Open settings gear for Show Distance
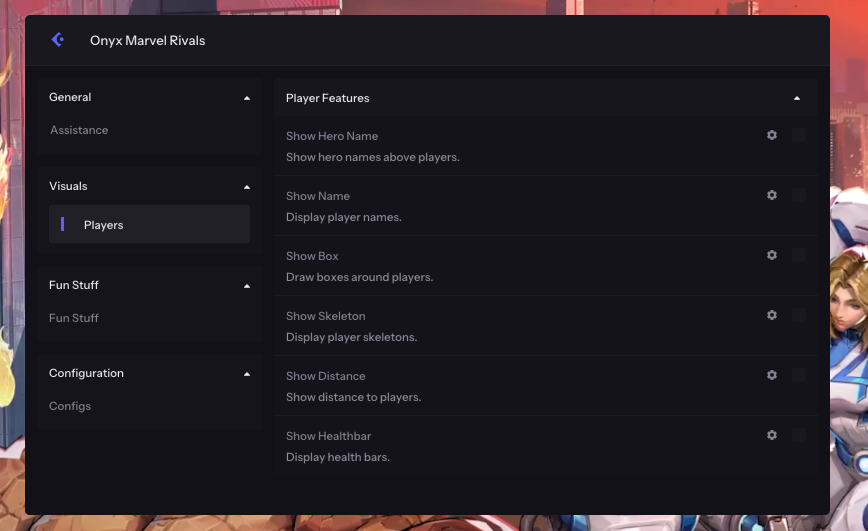This screenshot has width=868, height=531. pyautogui.click(x=772, y=375)
